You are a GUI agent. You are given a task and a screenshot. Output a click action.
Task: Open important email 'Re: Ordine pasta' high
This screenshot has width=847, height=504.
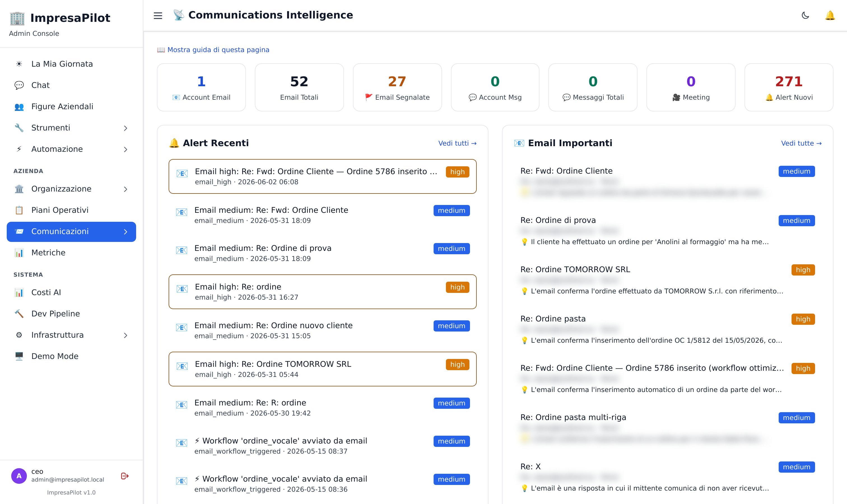tap(668, 329)
